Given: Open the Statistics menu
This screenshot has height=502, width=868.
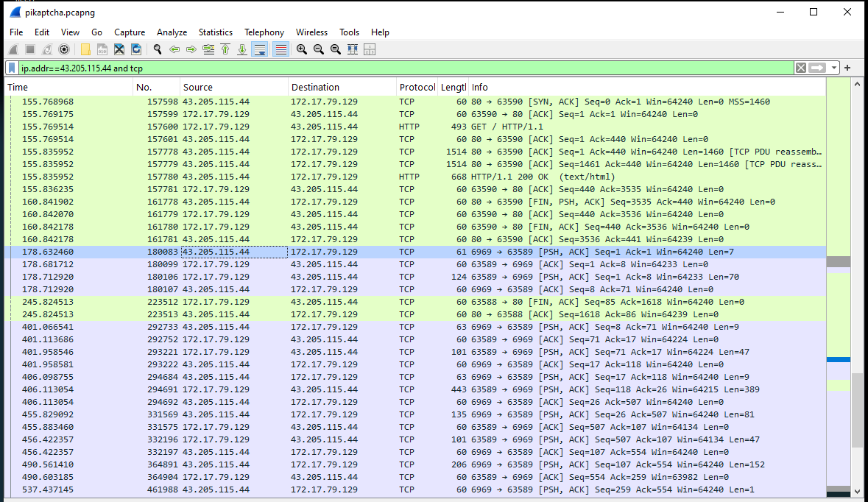Looking at the screenshot, I should [x=215, y=32].
